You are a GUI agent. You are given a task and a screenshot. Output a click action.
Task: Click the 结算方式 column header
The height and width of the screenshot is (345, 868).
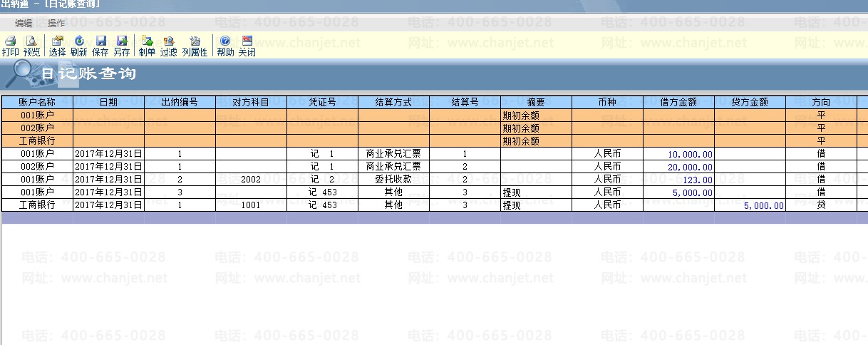393,103
